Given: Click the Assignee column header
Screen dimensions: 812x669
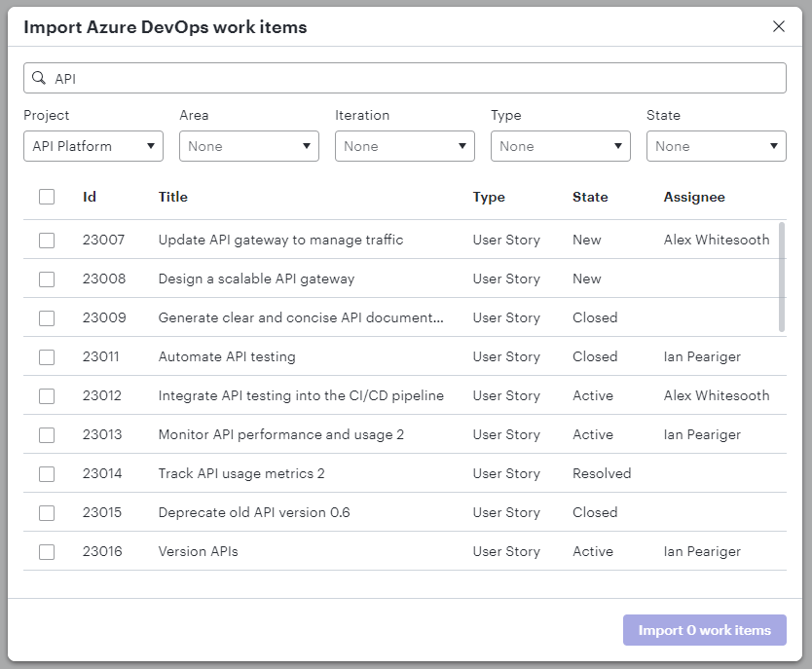Looking at the screenshot, I should 694,197.
